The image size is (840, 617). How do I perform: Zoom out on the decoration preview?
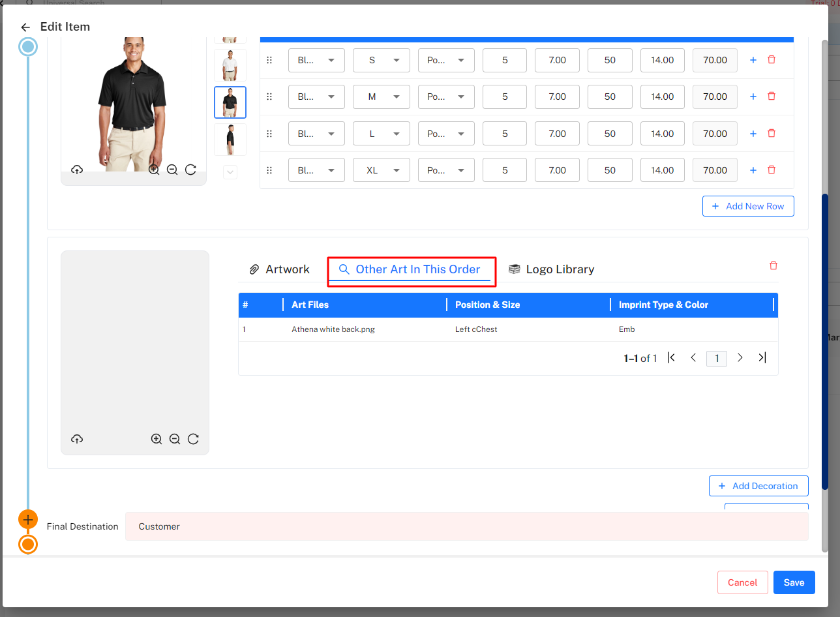tap(175, 439)
